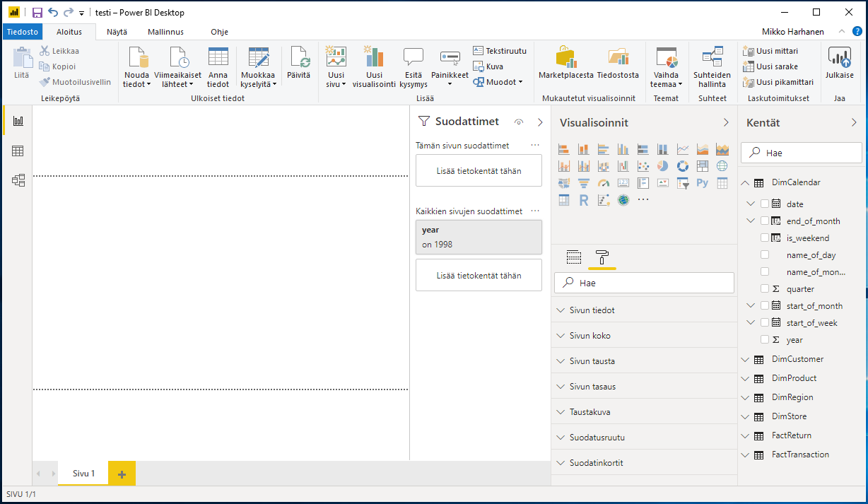Image resolution: width=868 pixels, height=504 pixels.
Task: Open the Muodot shapes dropdown
Action: click(x=498, y=82)
